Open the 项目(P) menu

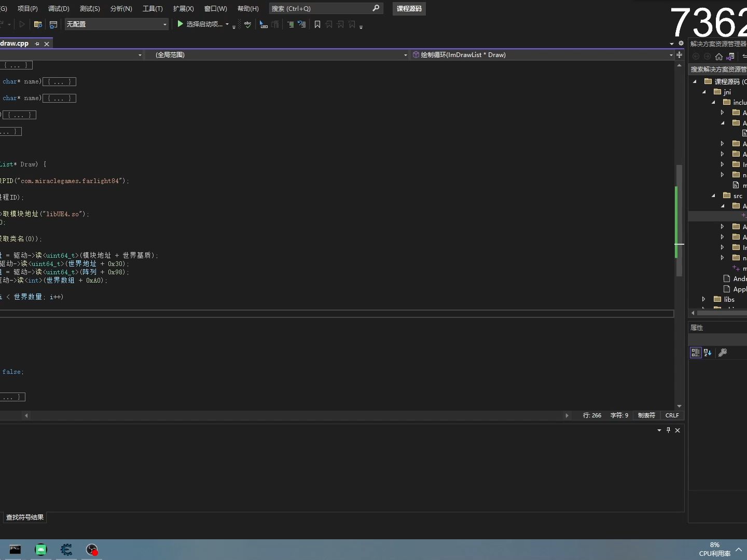coord(27,8)
